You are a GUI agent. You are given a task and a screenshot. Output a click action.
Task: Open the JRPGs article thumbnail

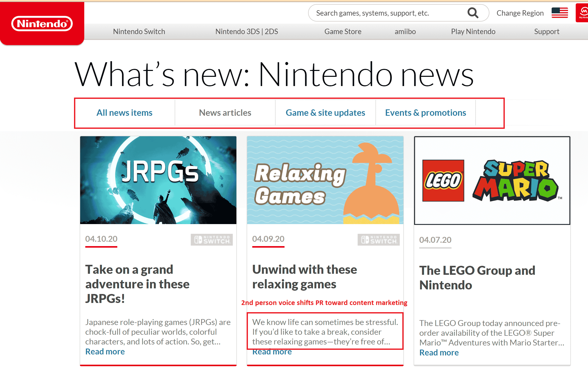(x=158, y=180)
